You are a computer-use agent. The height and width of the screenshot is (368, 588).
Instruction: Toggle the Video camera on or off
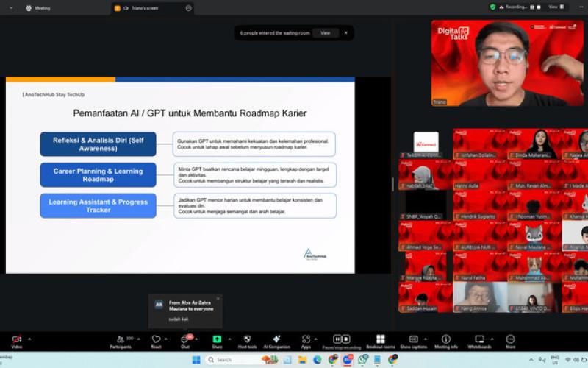(16, 340)
